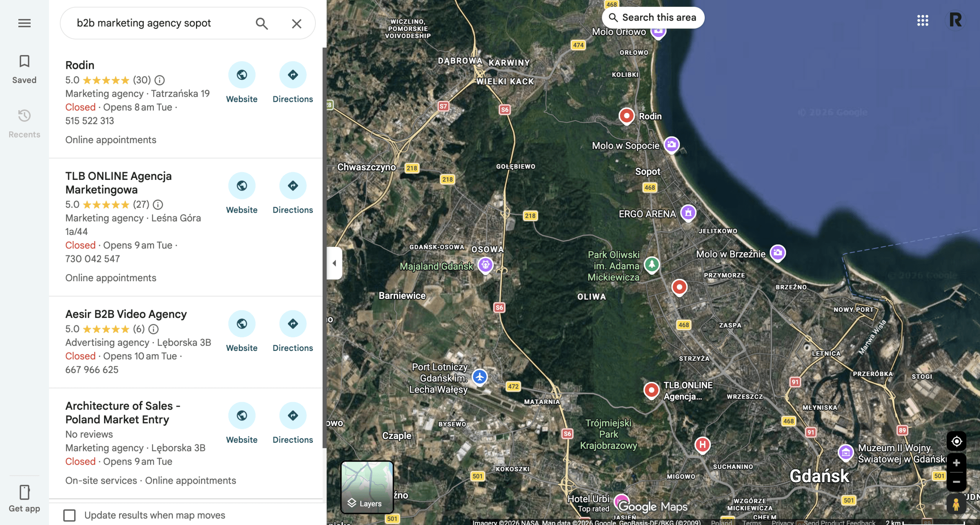The width and height of the screenshot is (980, 525).
Task: Open Rodin's website
Action: click(x=242, y=75)
